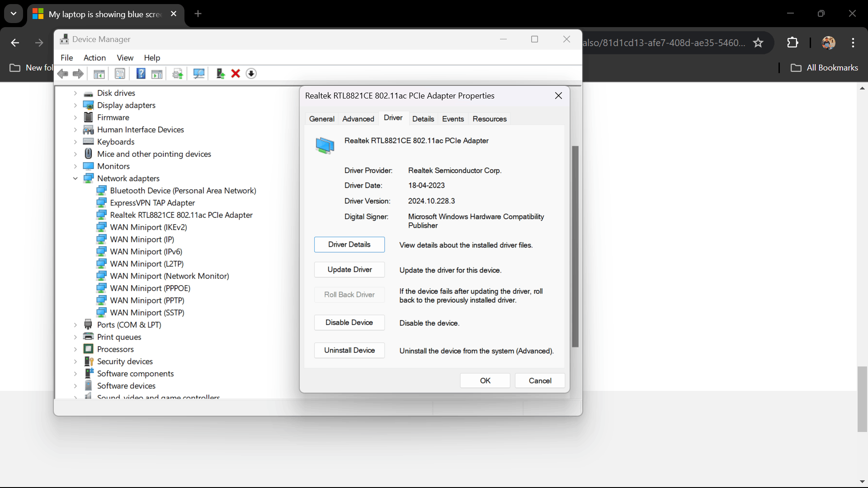Expand the Disk drives node
Viewport: 868px width, 488px height.
pyautogui.click(x=75, y=93)
